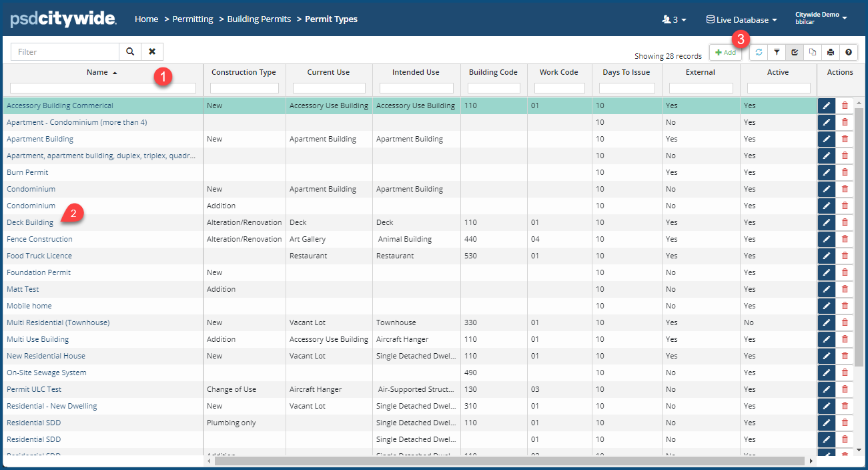868x470 pixels.
Task: Go to Building Permits in breadcrumb
Action: [259, 19]
